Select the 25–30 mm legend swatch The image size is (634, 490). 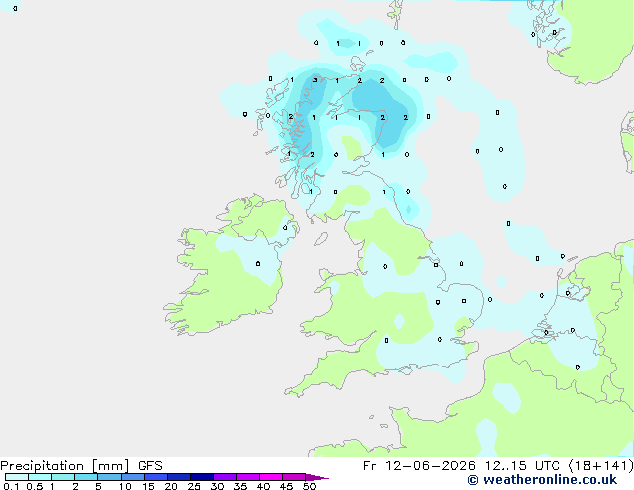point(201,477)
